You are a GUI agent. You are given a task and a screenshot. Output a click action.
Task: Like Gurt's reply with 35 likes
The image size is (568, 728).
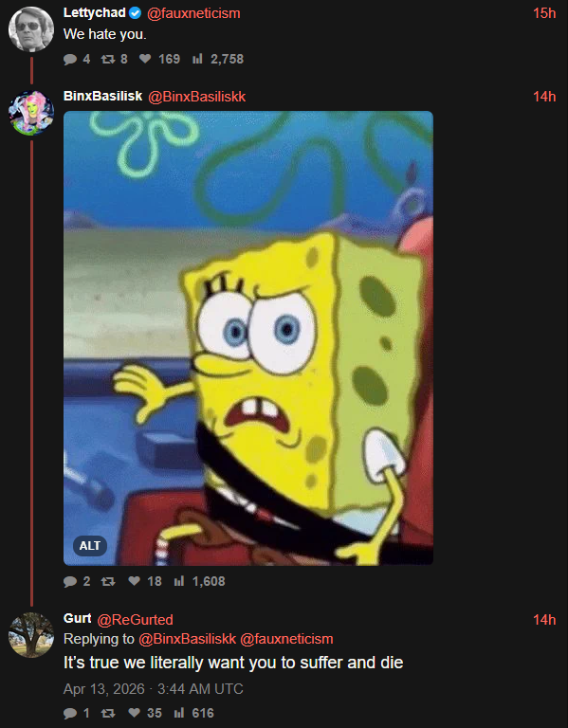point(135,713)
